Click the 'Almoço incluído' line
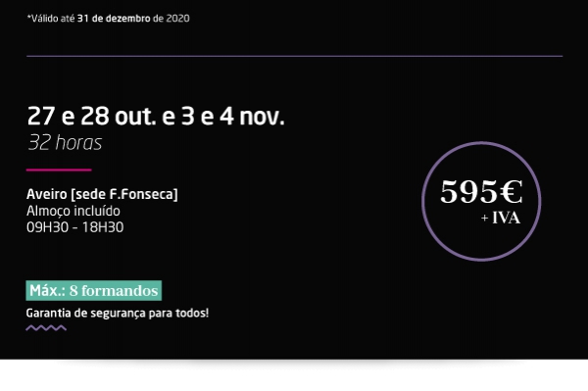Viewport: 588px width, 391px height. (x=73, y=211)
